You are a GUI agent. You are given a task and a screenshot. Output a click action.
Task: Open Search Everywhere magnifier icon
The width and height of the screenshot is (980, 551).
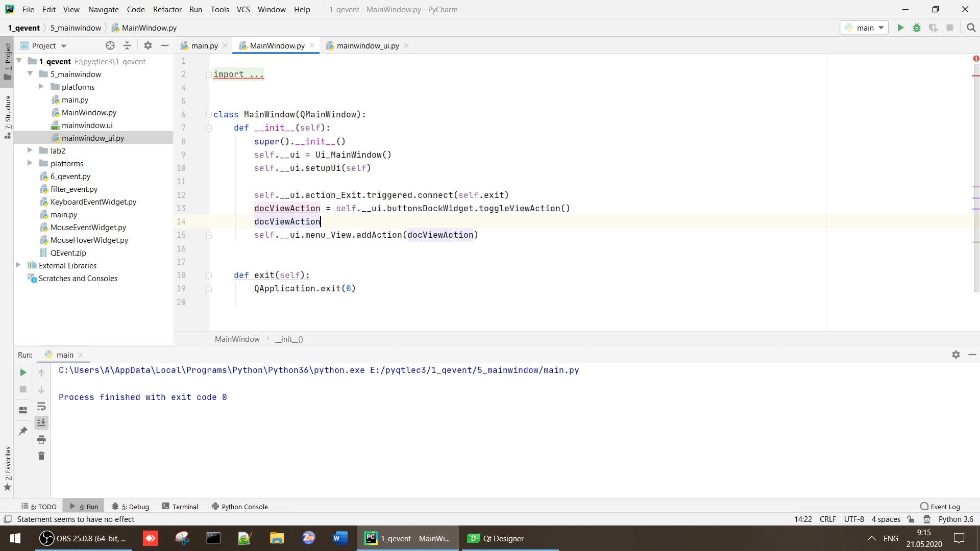pyautogui.click(x=971, y=28)
